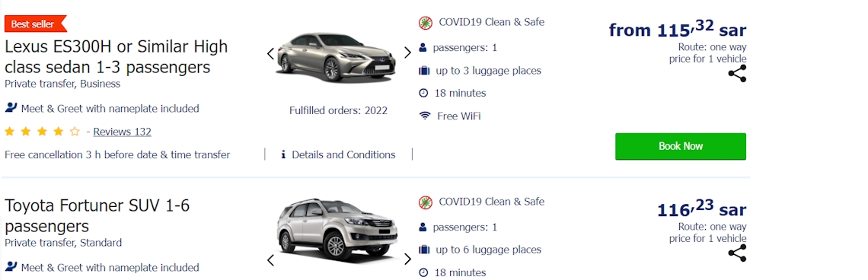Click the COVID19 Clean & Safe icon for Toyota
The width and height of the screenshot is (868, 280).
pos(425,202)
